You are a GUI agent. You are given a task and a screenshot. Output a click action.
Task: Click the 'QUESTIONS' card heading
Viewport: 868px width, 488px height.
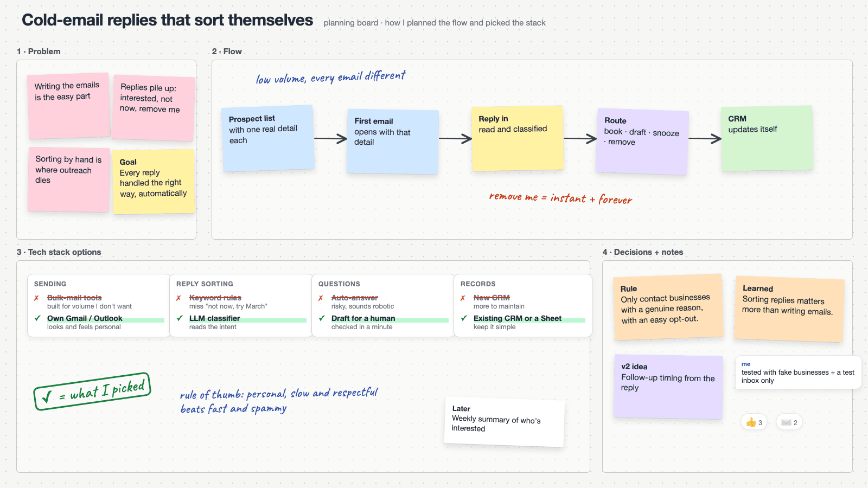pos(339,284)
